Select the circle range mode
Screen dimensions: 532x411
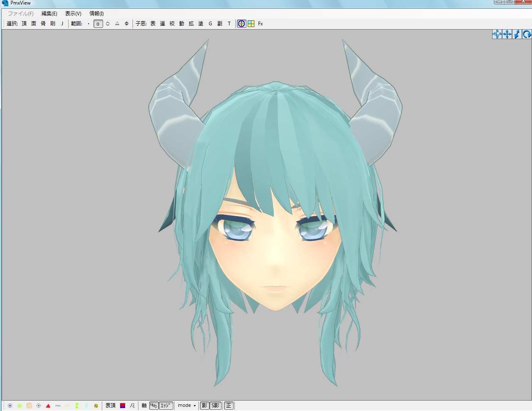(x=108, y=24)
